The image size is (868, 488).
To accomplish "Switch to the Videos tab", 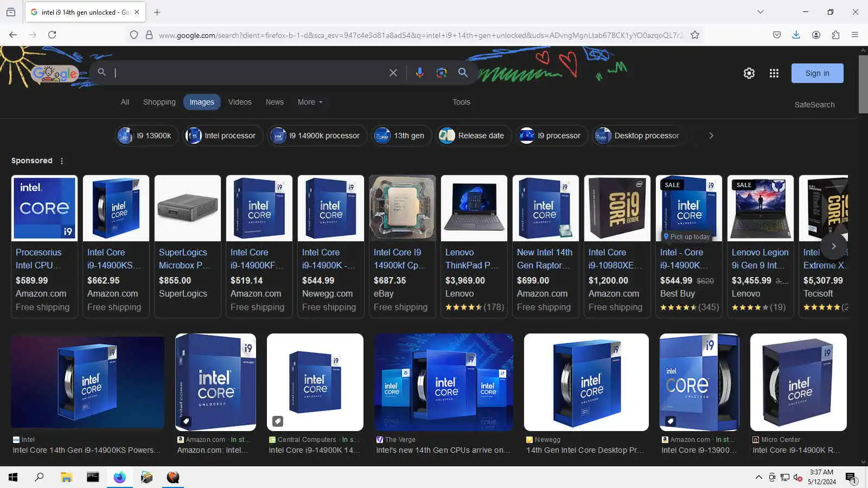I will point(240,102).
